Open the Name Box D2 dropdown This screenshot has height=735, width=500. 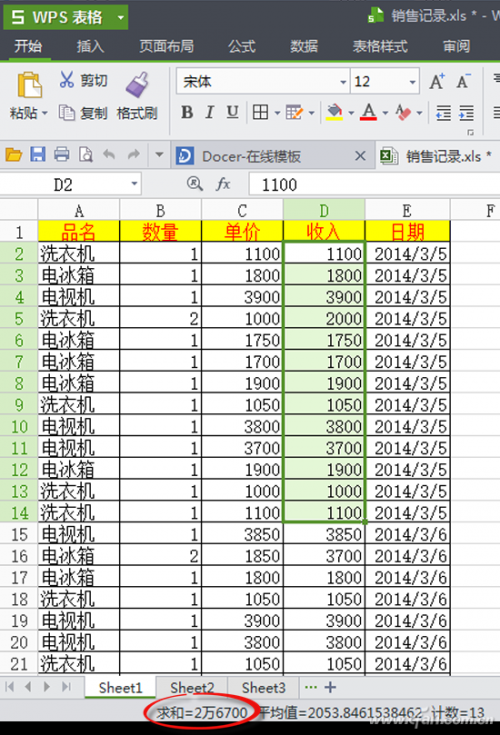click(x=134, y=184)
